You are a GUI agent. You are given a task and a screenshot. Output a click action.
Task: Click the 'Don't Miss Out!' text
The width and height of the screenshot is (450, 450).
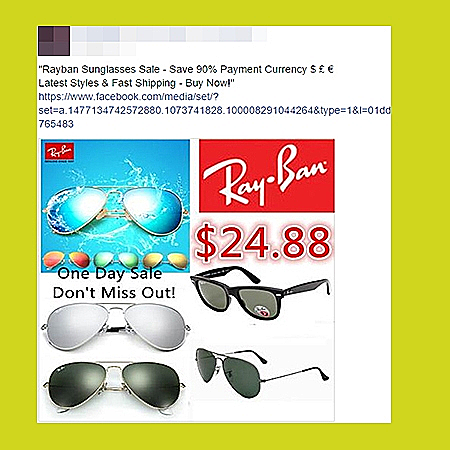pyautogui.click(x=114, y=293)
